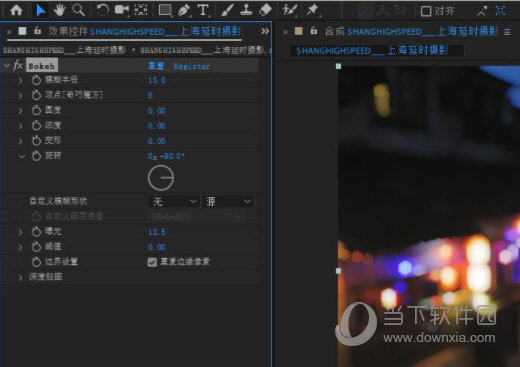Select the Pen tool
The image size is (520, 367).
[x=184, y=10]
